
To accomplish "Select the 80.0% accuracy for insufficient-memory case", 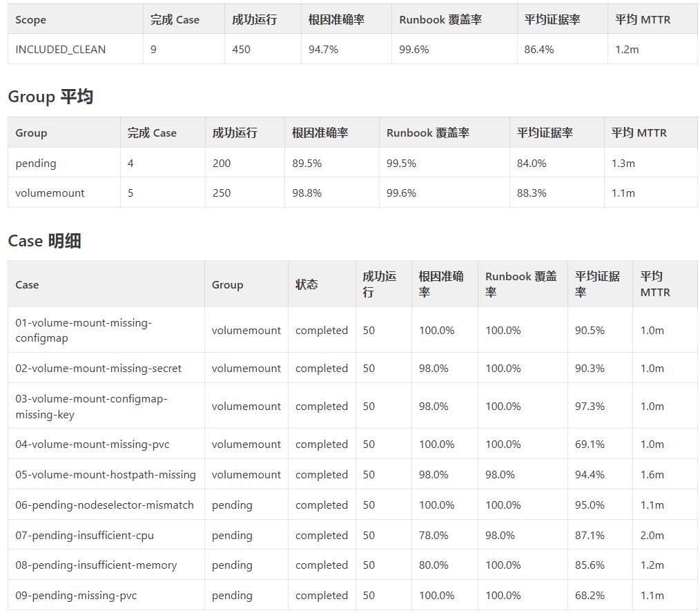I will [x=434, y=565].
